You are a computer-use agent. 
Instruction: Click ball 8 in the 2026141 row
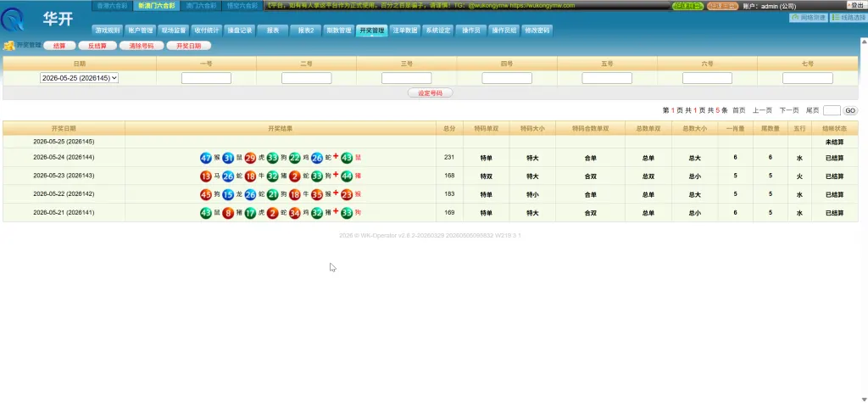pos(228,213)
